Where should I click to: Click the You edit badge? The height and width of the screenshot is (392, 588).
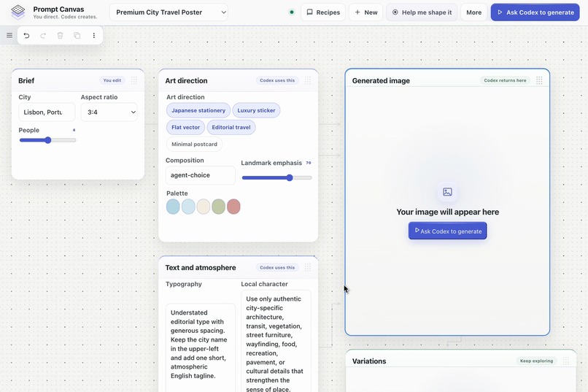point(112,80)
